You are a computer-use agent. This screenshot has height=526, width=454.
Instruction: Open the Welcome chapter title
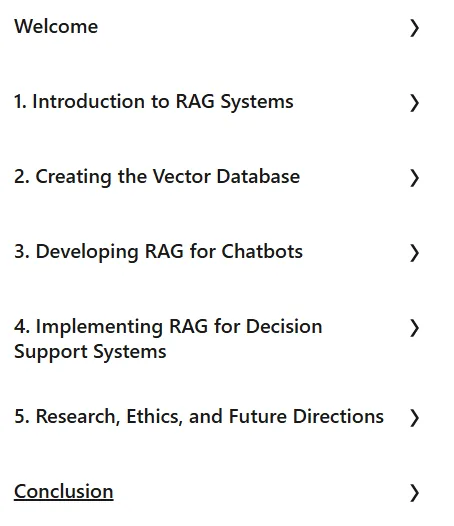pos(56,27)
